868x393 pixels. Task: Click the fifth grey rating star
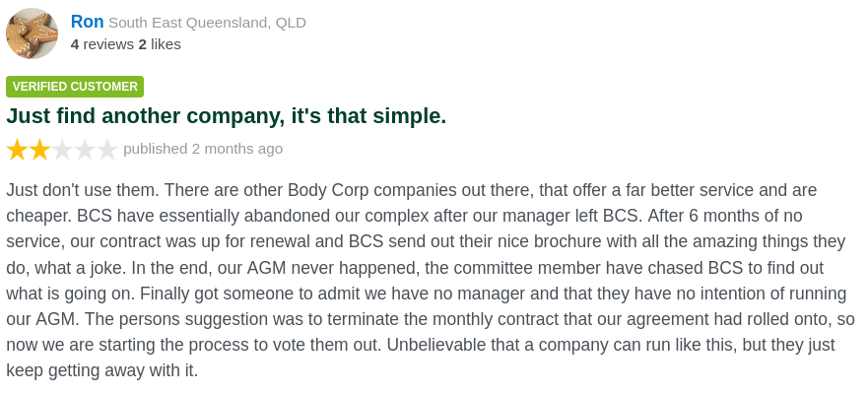106,150
